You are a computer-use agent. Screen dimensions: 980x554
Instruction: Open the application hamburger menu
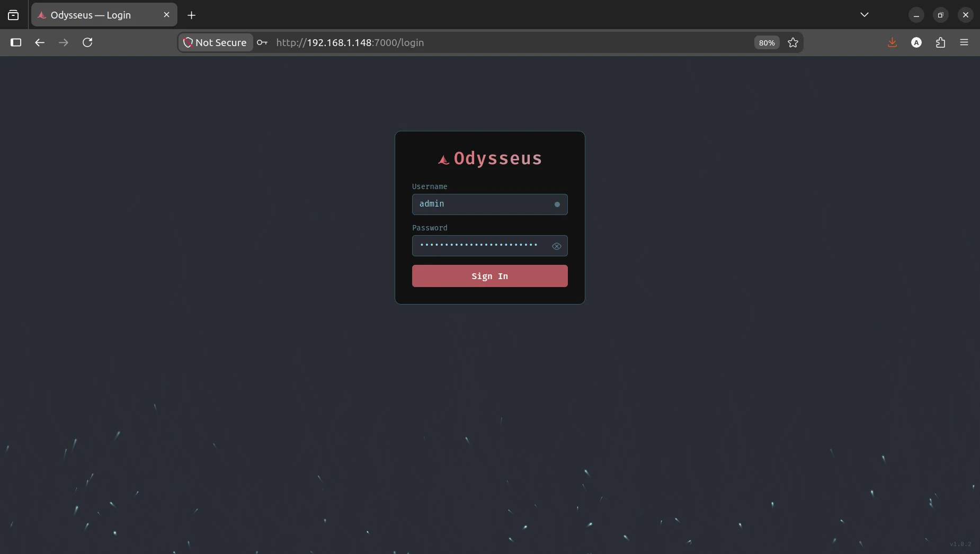[964, 42]
